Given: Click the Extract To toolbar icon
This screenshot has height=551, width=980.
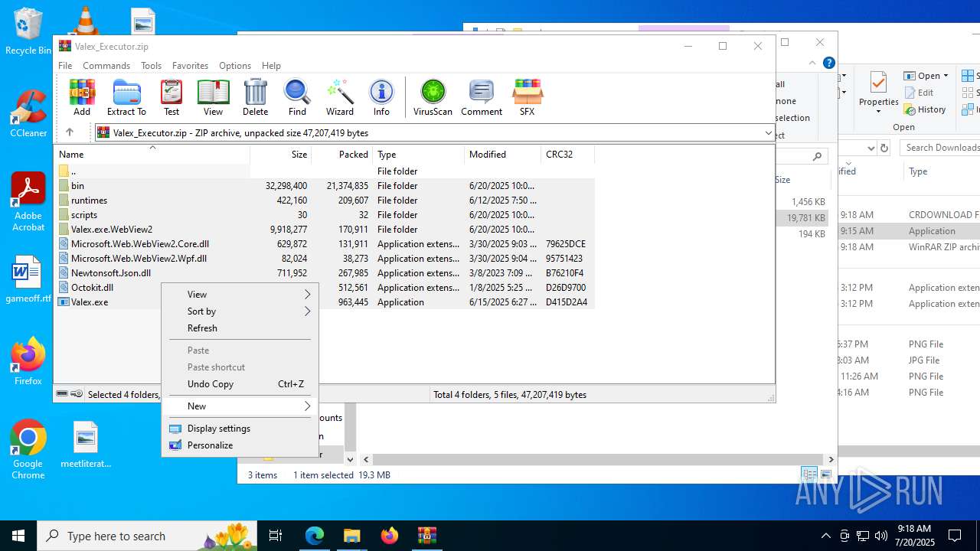Looking at the screenshot, I should pos(126,97).
